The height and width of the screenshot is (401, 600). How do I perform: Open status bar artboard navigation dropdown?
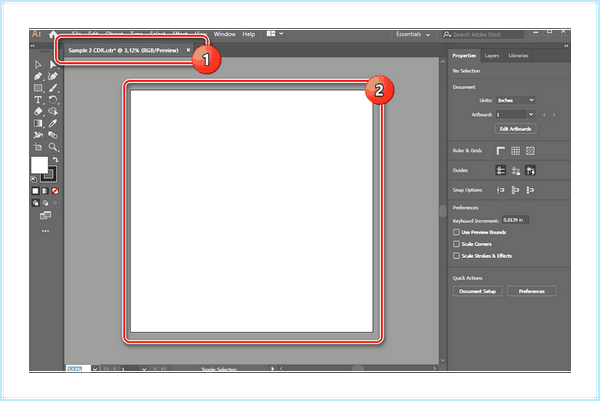point(144,369)
